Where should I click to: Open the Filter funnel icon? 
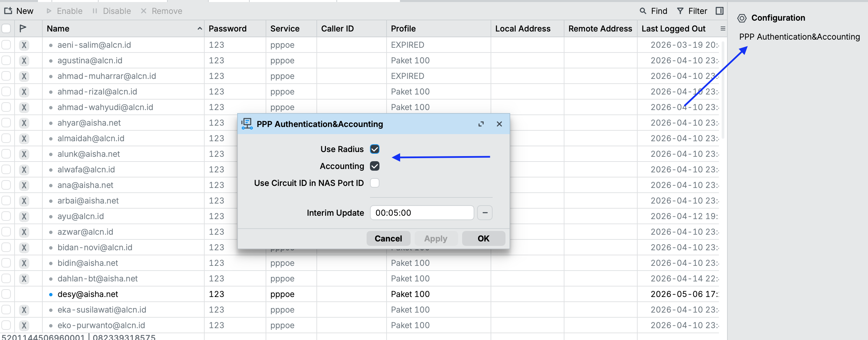pos(680,11)
